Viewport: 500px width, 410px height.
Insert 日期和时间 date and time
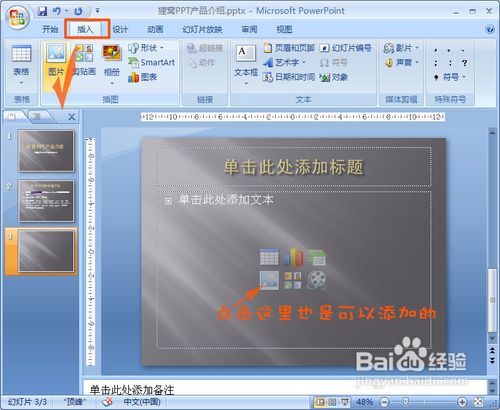(x=289, y=77)
